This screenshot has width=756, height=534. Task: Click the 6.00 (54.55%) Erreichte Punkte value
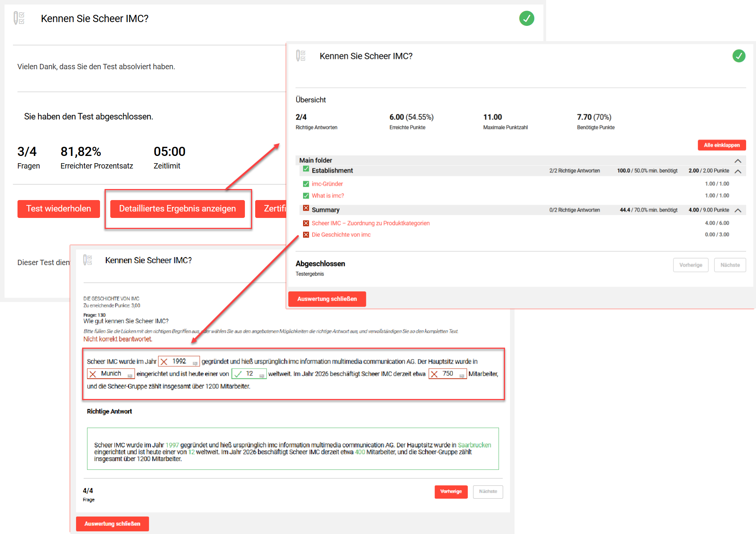[411, 117]
